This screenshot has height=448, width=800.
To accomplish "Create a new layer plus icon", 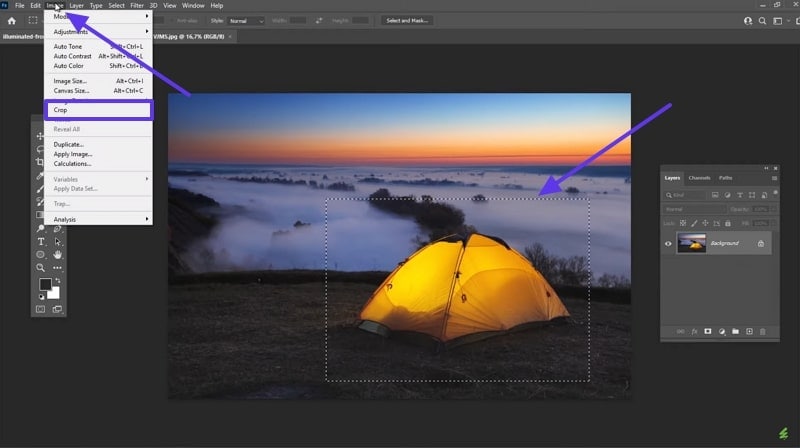I will 749,332.
